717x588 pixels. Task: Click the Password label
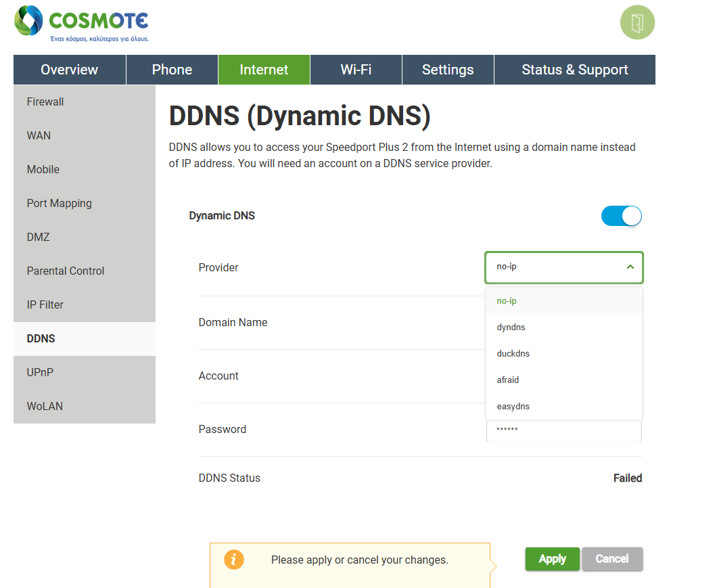click(x=223, y=430)
